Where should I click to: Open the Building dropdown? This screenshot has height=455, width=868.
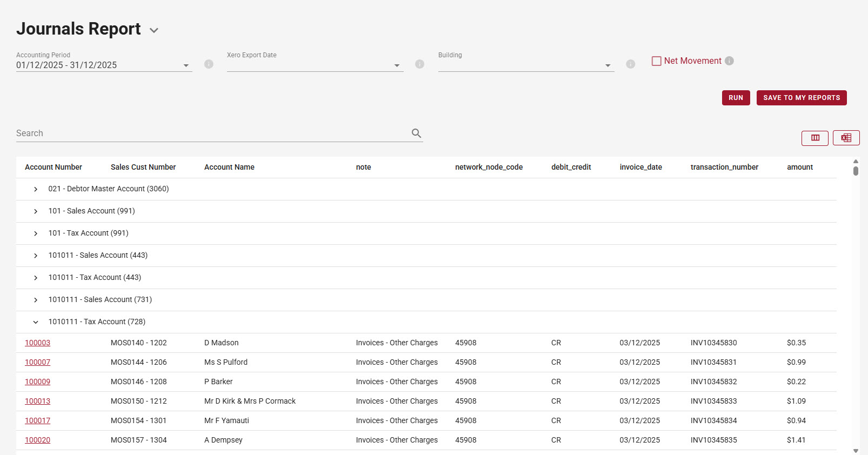point(526,65)
